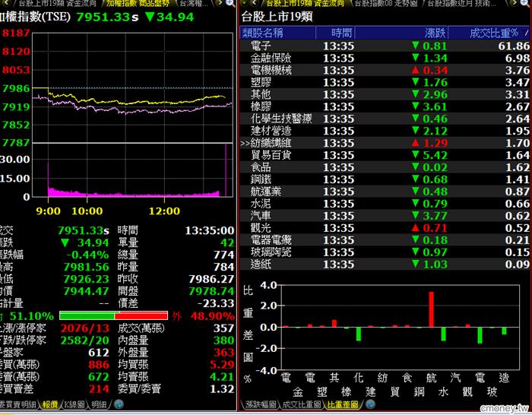Screen dimensions: 532x415
Task: Click the 2582/20 falling stocks count
Action: pos(85,341)
